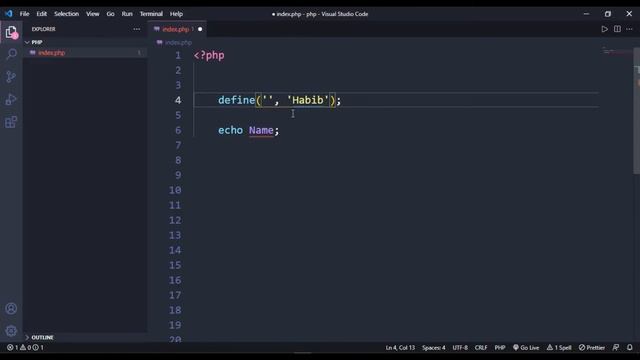Go to line via Ln 4, Col 13
The height and width of the screenshot is (360, 640).
point(400,348)
